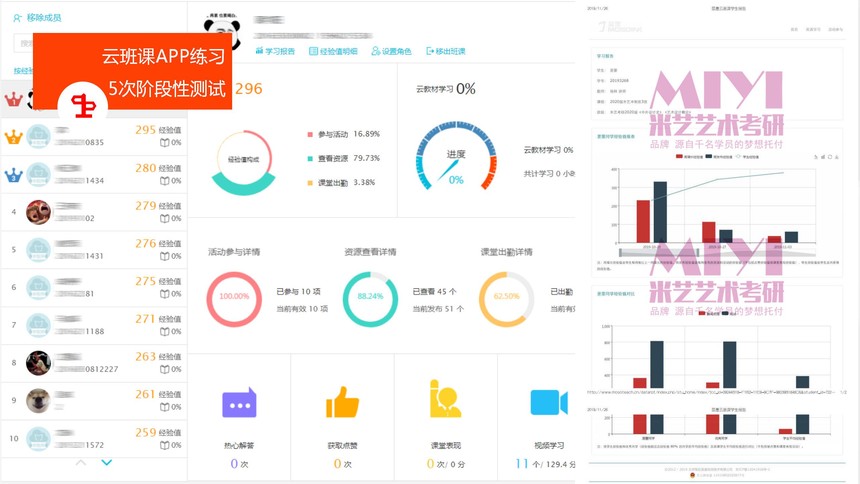Viewport: 860px width, 484px height.
Task: Click the tall dark bar in the weekly chart
Action: click(x=660, y=212)
